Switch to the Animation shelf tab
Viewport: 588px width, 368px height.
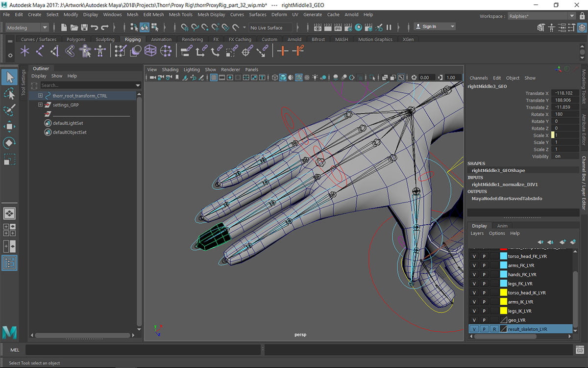(x=161, y=39)
